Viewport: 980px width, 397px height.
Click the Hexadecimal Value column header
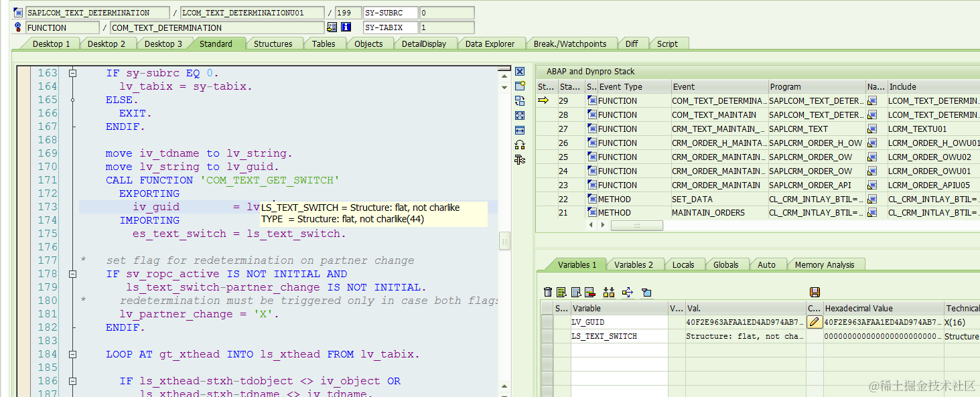point(883,308)
